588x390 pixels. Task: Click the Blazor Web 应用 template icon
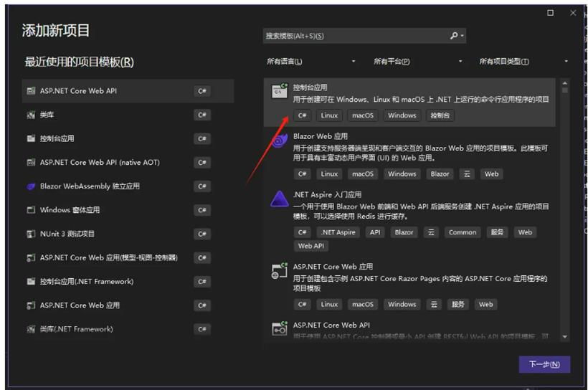(280, 141)
